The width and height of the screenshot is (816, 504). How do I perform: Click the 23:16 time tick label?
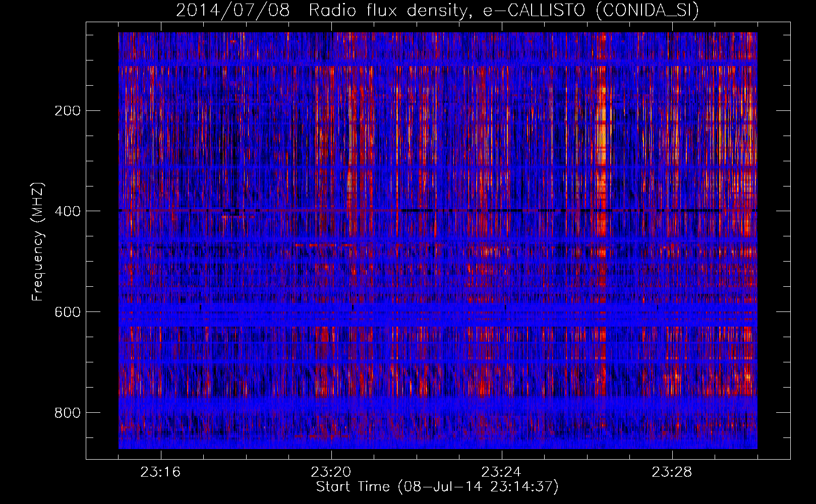(160, 472)
